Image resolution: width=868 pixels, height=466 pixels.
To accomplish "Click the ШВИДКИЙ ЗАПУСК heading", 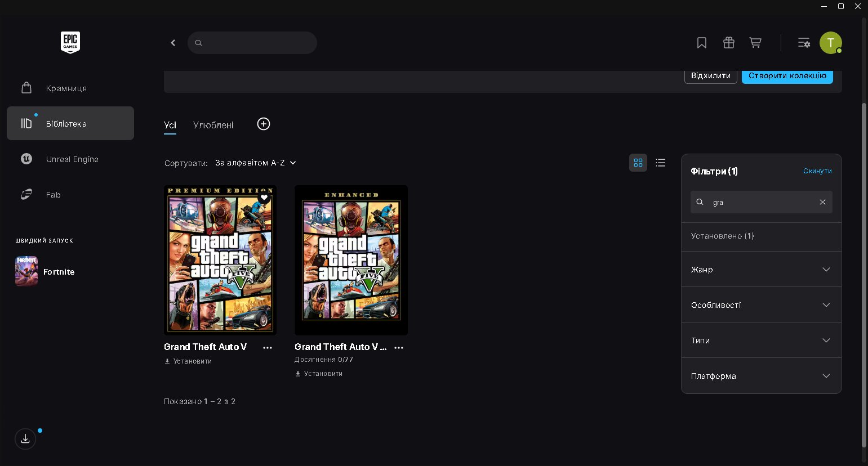I will click(44, 240).
